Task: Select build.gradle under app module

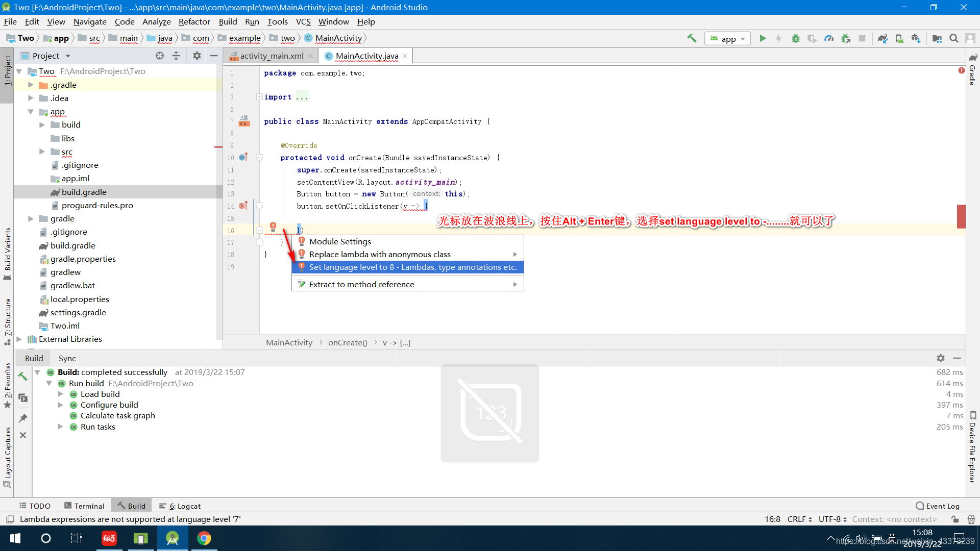Action: tap(84, 192)
